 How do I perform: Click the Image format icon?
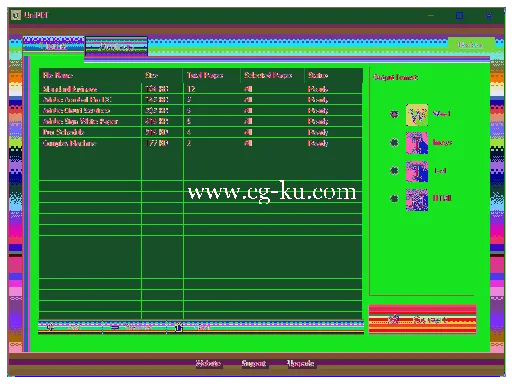(x=417, y=143)
